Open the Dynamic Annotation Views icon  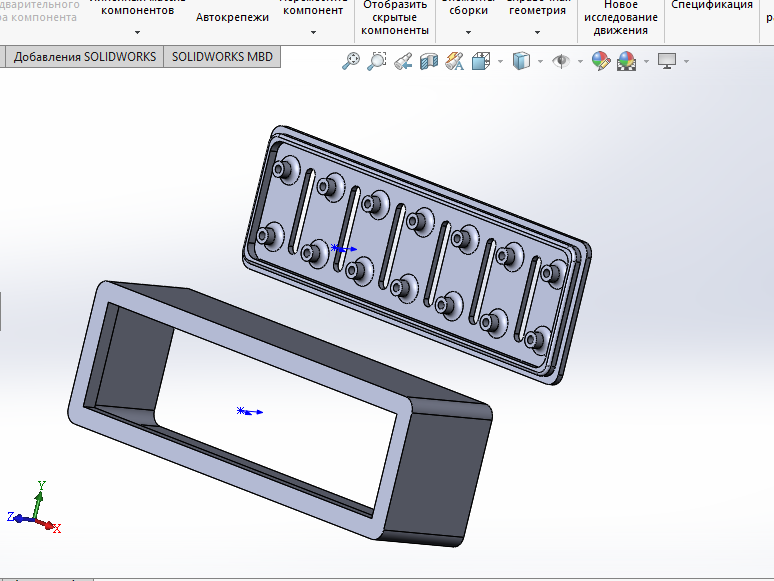(x=454, y=62)
